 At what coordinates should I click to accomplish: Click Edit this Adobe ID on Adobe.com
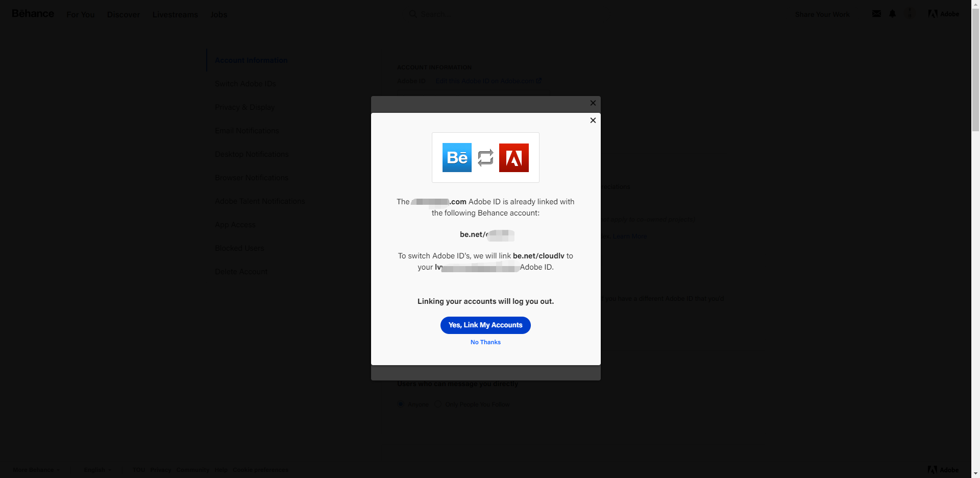point(488,81)
